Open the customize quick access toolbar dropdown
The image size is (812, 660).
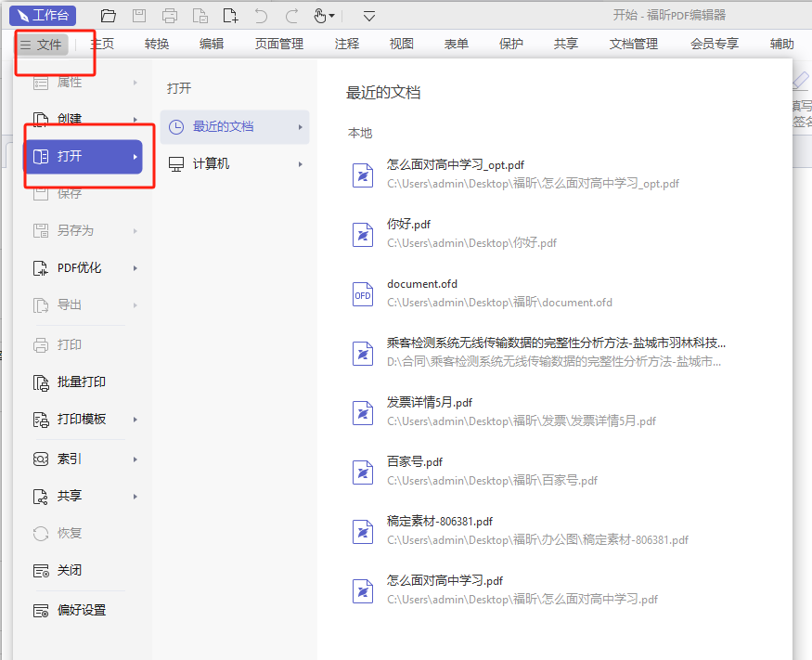tap(369, 17)
